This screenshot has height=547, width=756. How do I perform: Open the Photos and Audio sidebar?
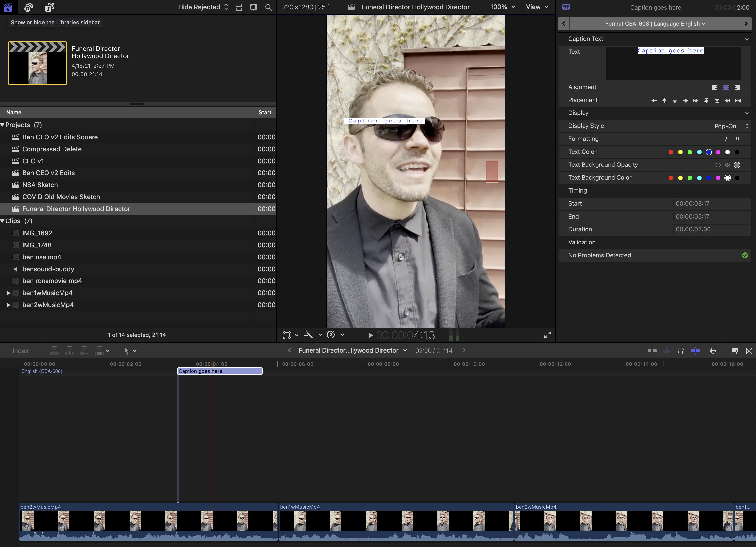tap(29, 7)
